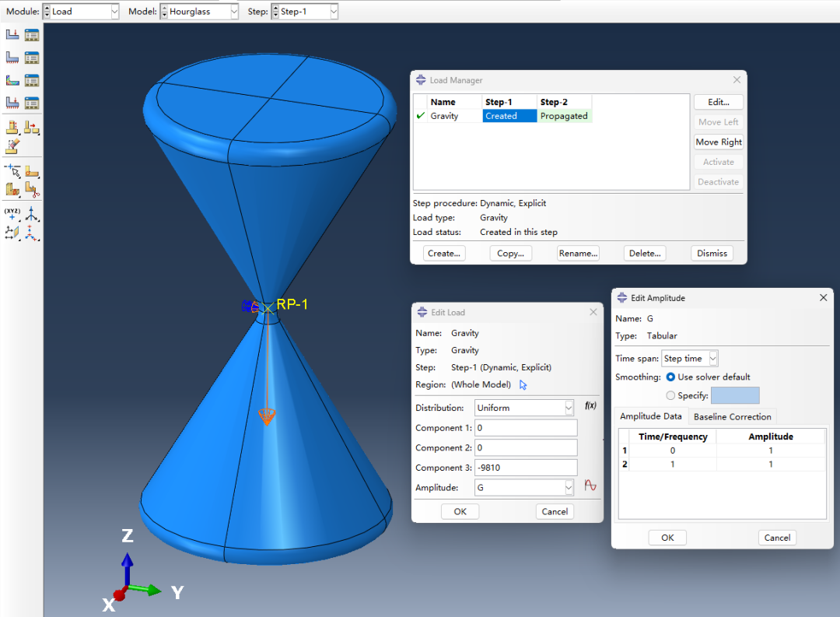Select the Create Boundary Condition tool

[12, 58]
